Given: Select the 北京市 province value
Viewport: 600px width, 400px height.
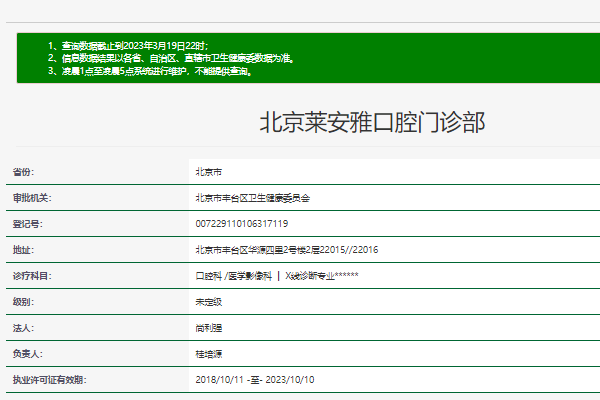Looking at the screenshot, I should [209, 172].
